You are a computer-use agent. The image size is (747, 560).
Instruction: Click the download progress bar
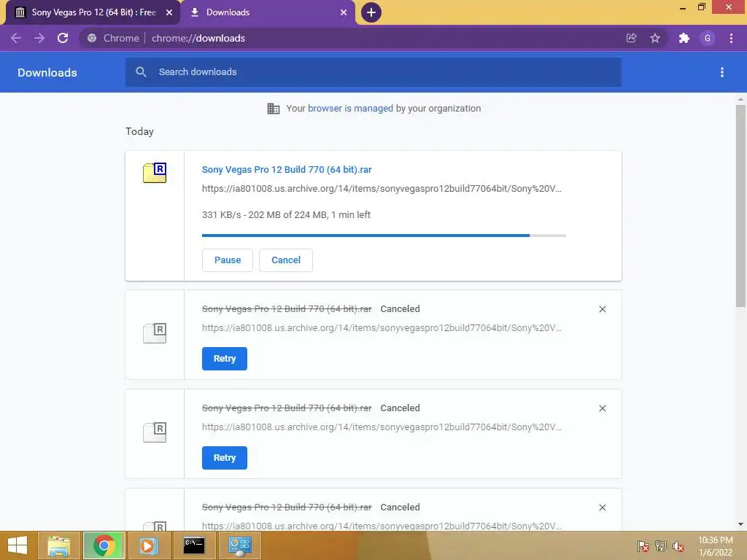coord(384,236)
